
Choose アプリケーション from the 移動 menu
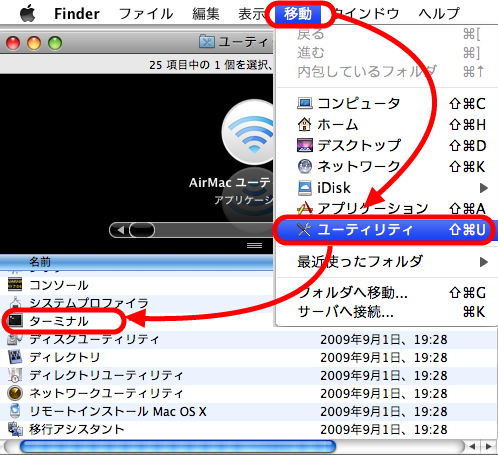(387, 209)
